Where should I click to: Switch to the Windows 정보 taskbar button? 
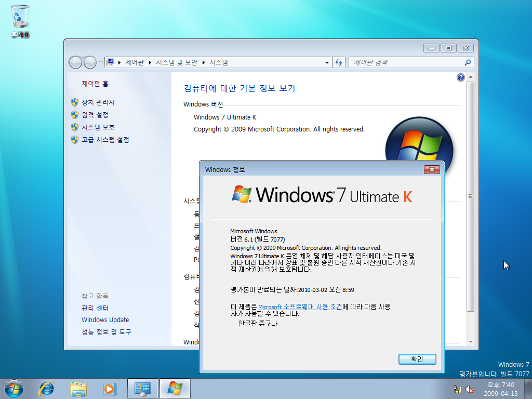(x=175, y=389)
